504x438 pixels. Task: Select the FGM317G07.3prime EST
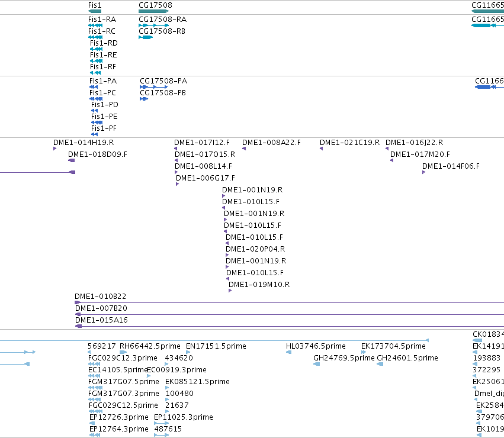point(95,400)
